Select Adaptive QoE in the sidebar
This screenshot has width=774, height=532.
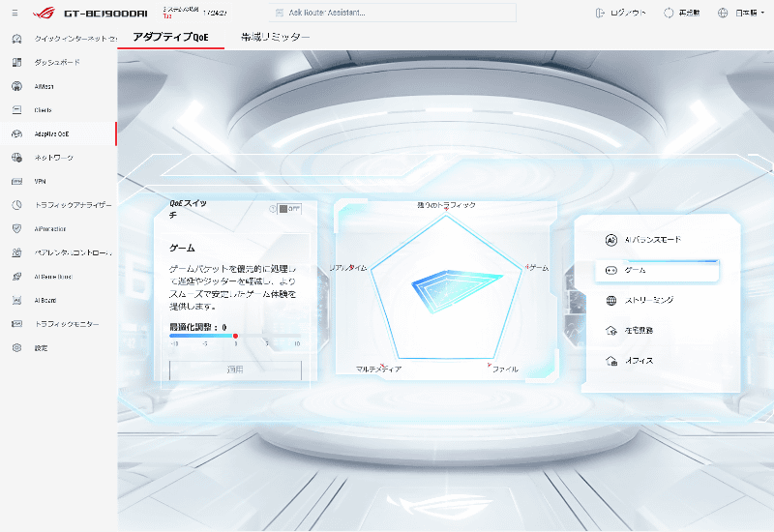[59, 133]
